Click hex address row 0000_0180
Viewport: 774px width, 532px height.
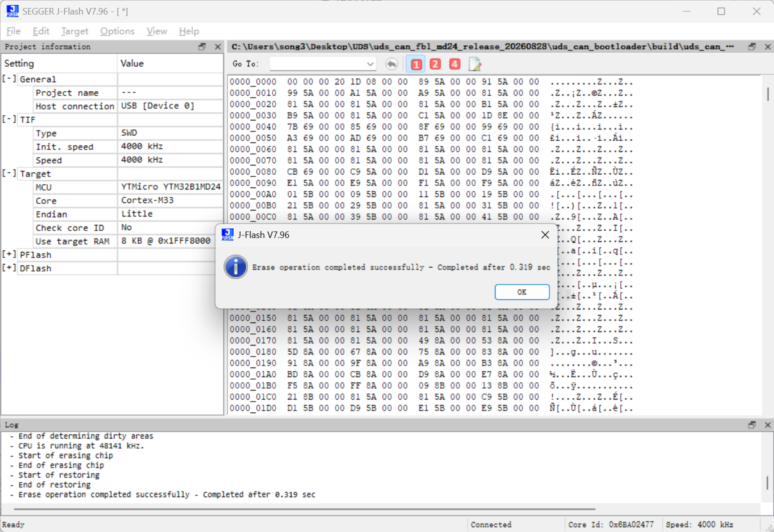253,352
